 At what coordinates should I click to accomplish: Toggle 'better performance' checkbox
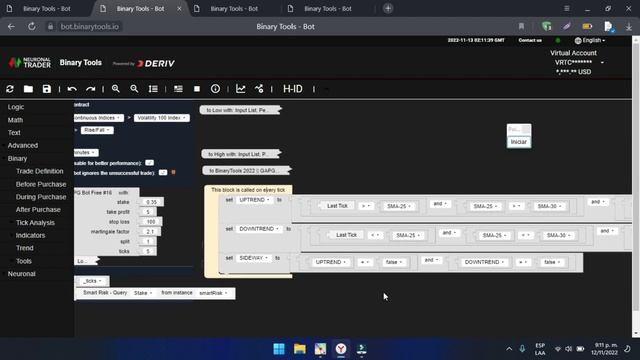pos(149,163)
